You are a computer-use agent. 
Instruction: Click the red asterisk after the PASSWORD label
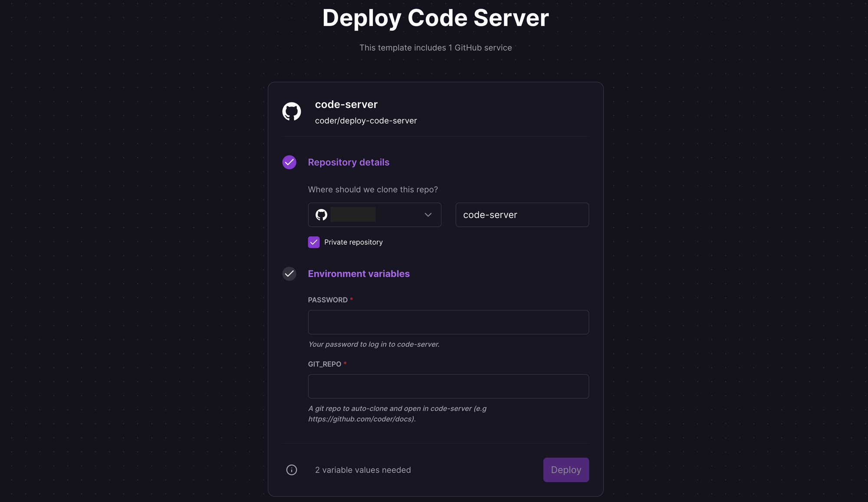(x=352, y=299)
